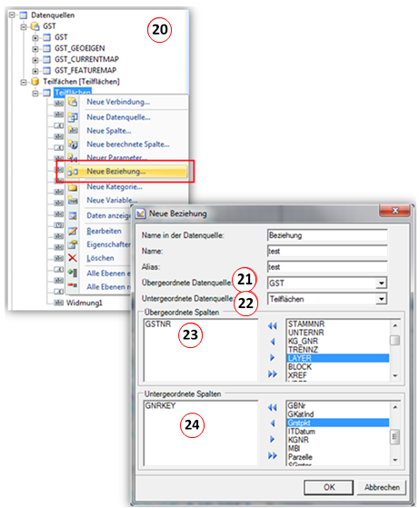420x508 pixels.
Task: Expand the GST_GEOEIGEN table node
Action: coord(35,49)
